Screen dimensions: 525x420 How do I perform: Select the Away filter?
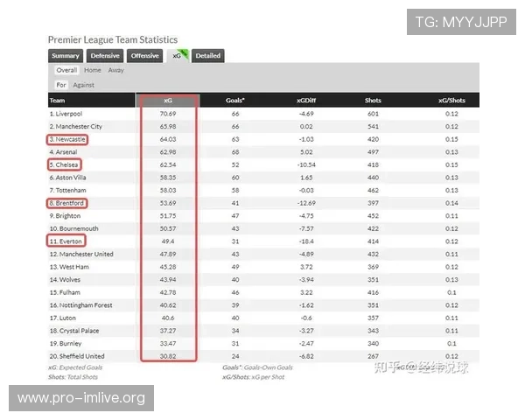click(x=115, y=70)
